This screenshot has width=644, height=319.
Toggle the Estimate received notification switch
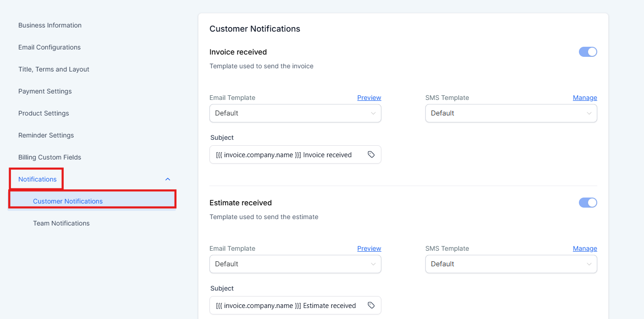click(x=588, y=203)
